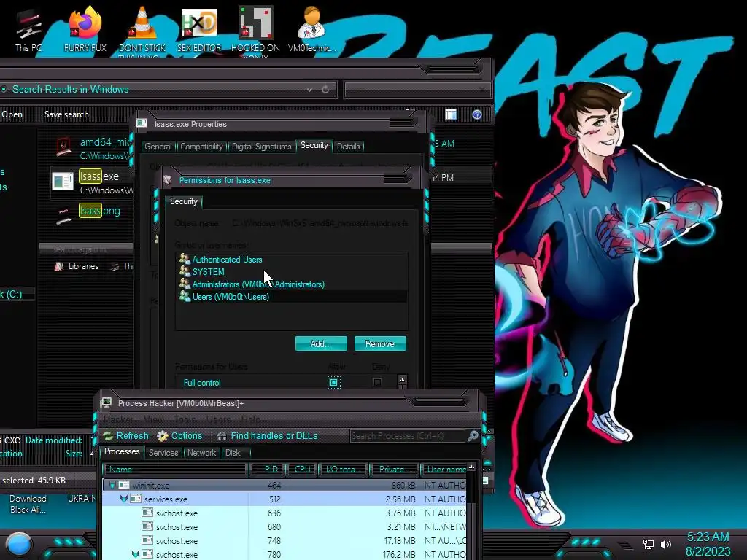Click the Full control permission label

pyautogui.click(x=202, y=382)
